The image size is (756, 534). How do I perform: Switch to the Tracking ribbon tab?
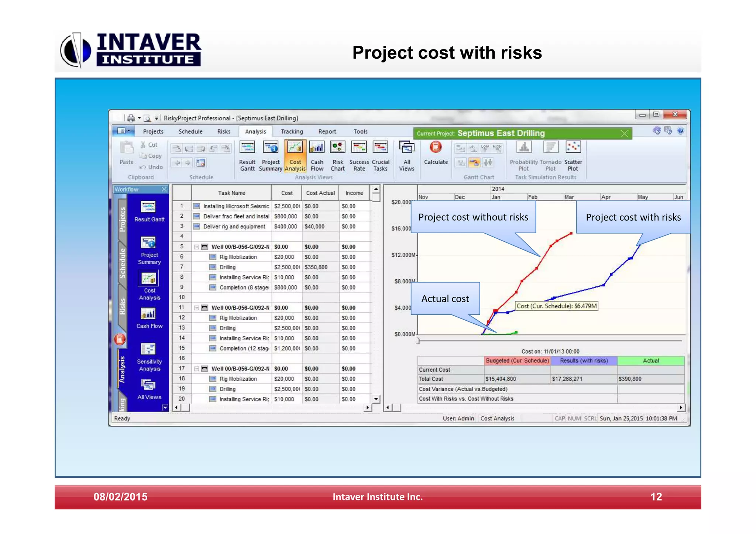tap(292, 131)
